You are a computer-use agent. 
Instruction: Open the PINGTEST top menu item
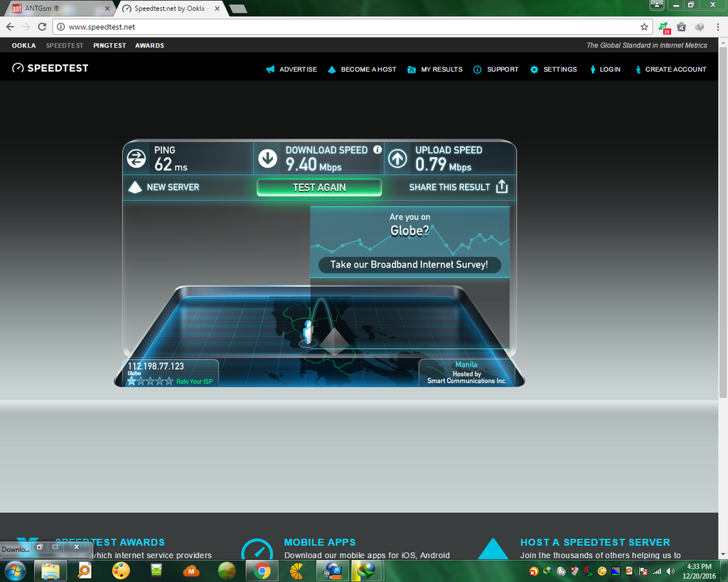pyautogui.click(x=109, y=45)
